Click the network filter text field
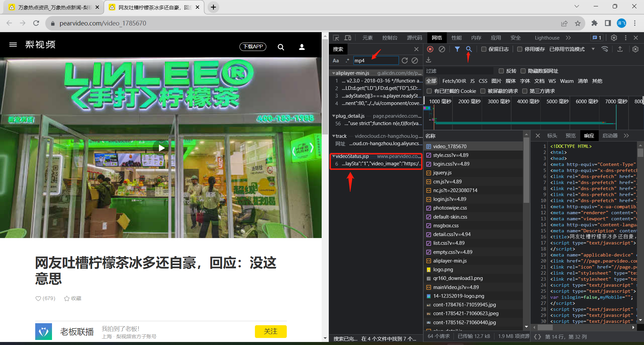The height and width of the screenshot is (345, 644). [459, 71]
